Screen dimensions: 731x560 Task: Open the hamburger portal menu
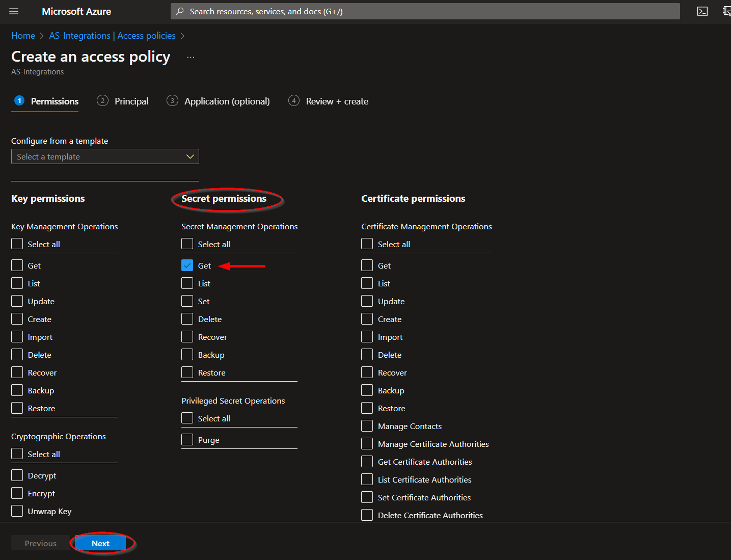14,11
